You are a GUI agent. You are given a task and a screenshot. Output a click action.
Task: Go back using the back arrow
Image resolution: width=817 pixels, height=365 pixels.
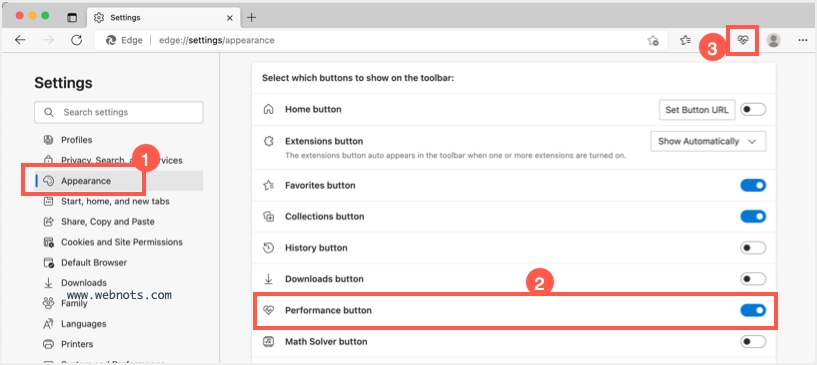tap(20, 40)
